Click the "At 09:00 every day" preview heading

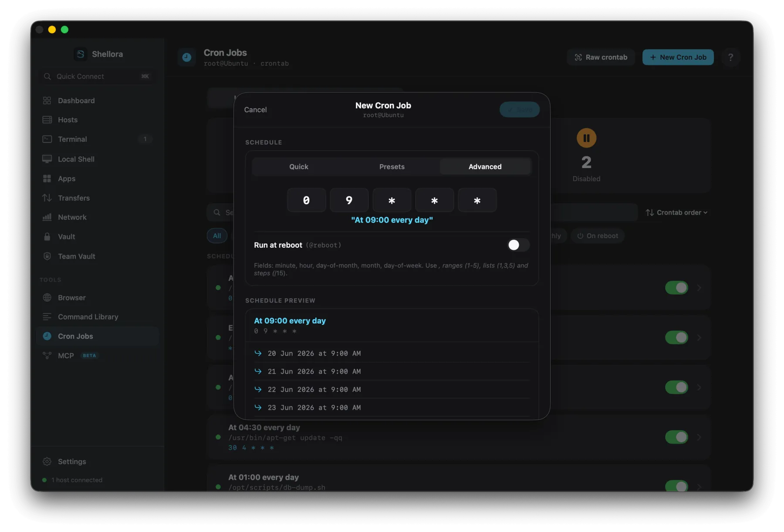click(290, 320)
